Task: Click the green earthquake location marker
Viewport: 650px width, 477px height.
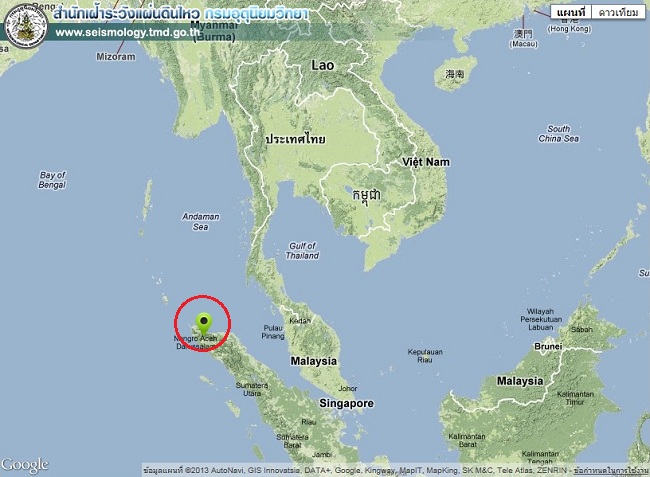Action: tap(204, 324)
